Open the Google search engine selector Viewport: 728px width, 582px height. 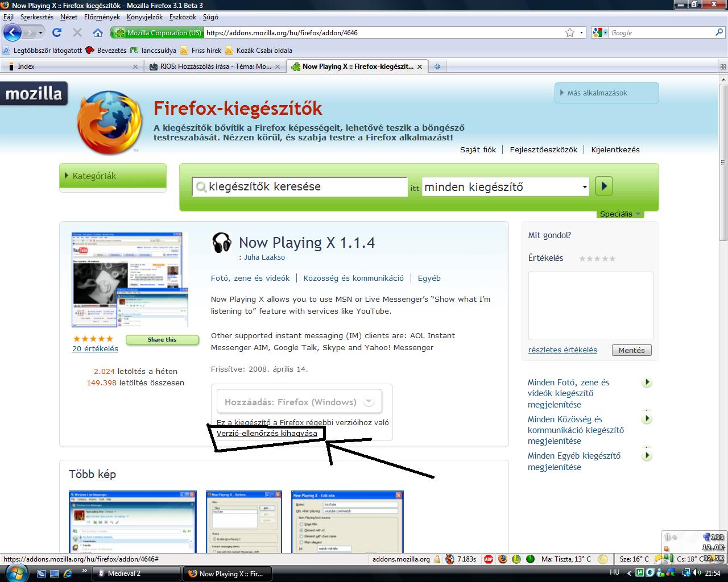point(599,33)
